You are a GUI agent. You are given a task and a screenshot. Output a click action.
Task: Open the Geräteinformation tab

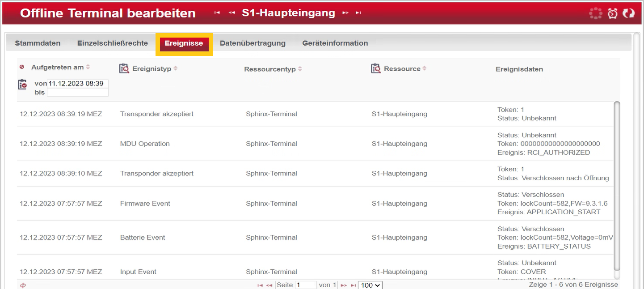coord(335,43)
